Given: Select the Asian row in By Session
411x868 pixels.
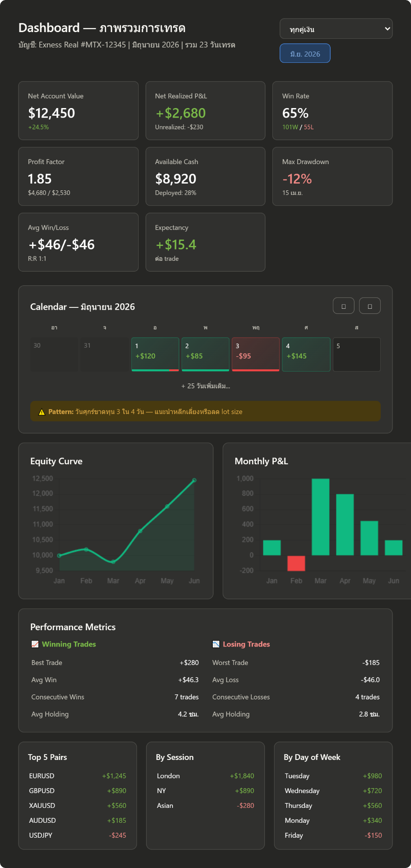Looking at the screenshot, I should [x=205, y=806].
